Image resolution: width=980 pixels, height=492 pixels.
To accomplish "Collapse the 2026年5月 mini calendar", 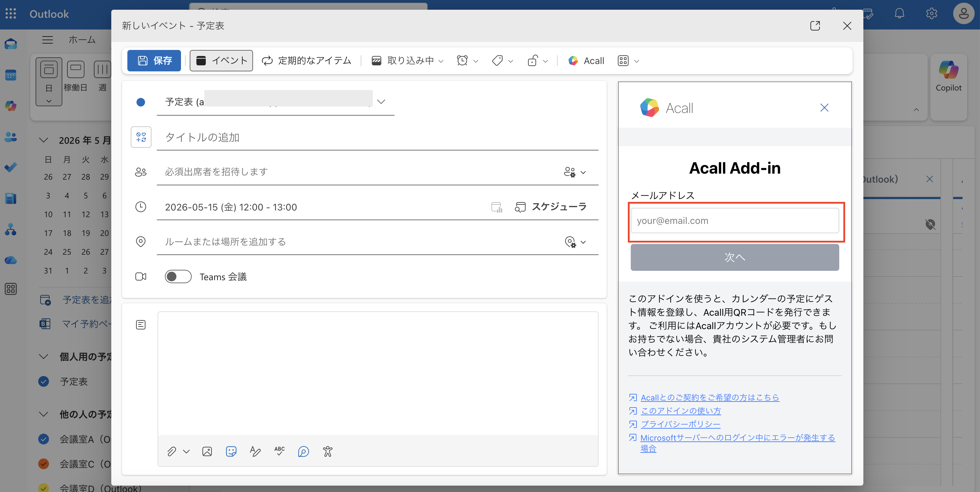I will pyautogui.click(x=44, y=140).
